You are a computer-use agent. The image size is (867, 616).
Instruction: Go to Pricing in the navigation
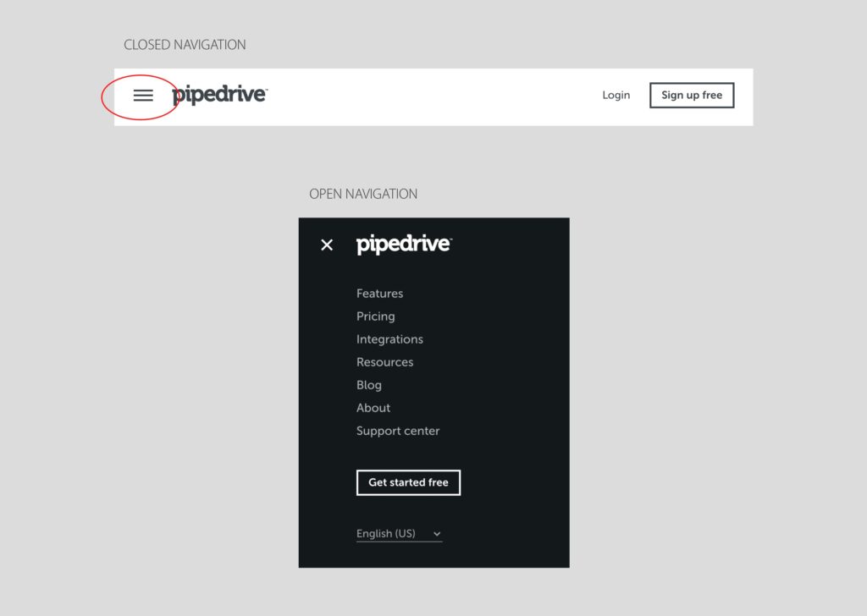tap(375, 316)
